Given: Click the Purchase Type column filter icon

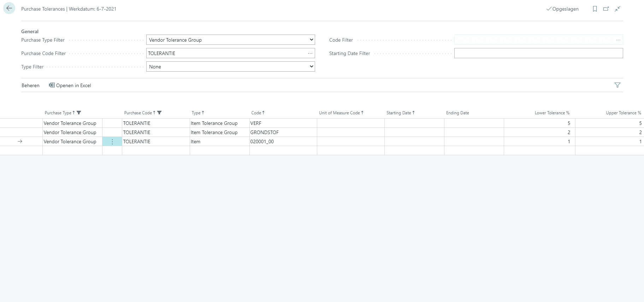Looking at the screenshot, I should [x=79, y=113].
